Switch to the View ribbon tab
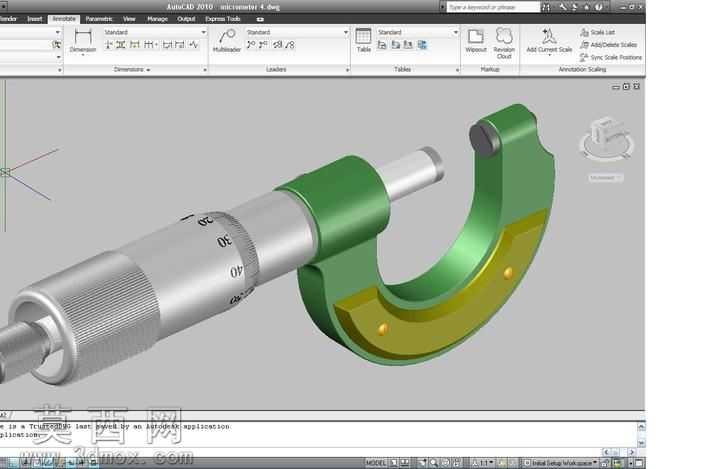 tap(129, 19)
